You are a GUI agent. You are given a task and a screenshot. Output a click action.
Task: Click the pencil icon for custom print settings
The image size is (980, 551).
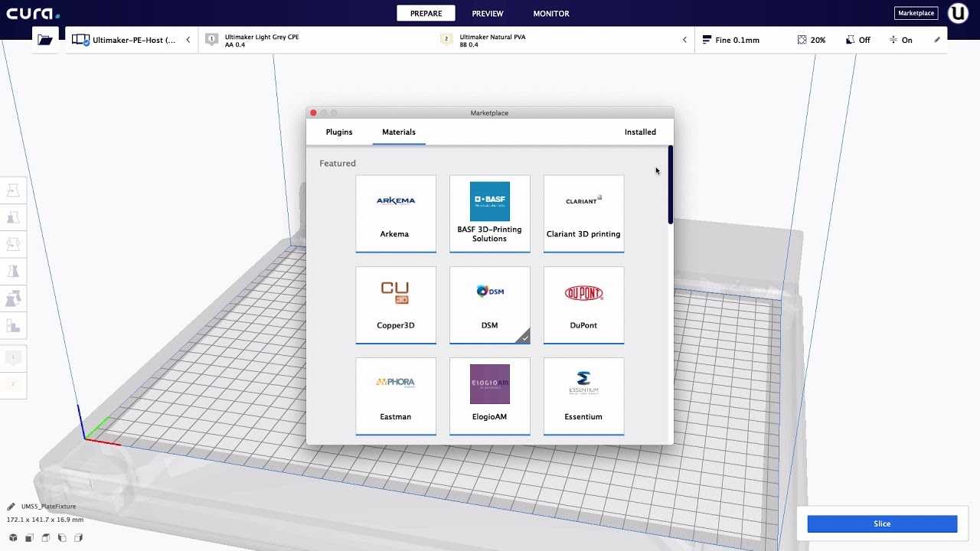pos(937,40)
